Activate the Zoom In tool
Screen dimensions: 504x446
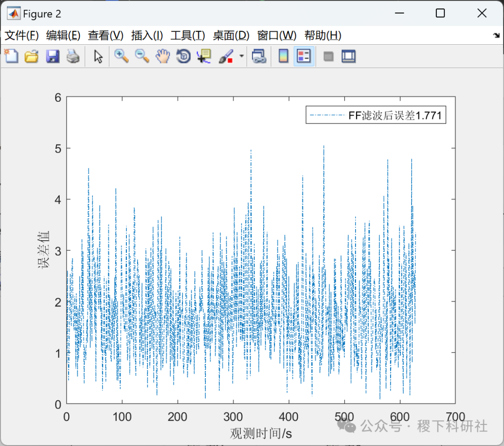121,56
